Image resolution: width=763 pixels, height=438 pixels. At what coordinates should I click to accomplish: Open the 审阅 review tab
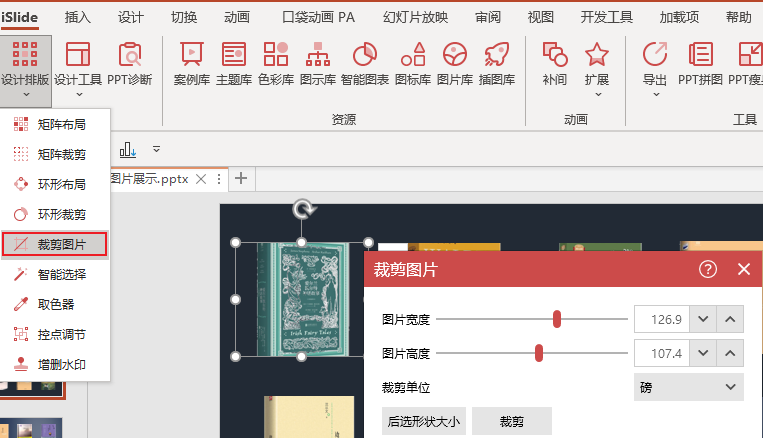click(488, 18)
